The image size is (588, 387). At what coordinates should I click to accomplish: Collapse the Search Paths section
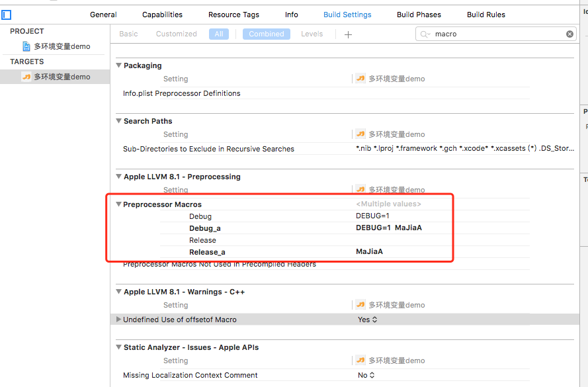click(118, 121)
